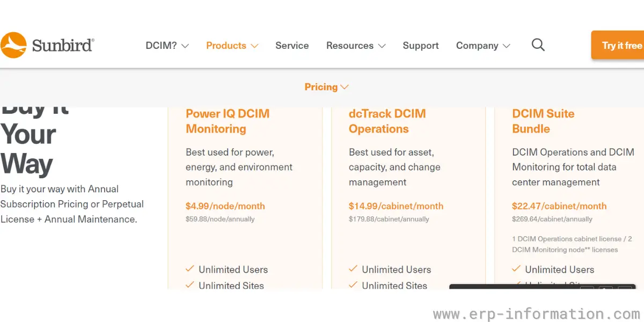Click the DCIM Suite Bundle heading

pos(543,121)
